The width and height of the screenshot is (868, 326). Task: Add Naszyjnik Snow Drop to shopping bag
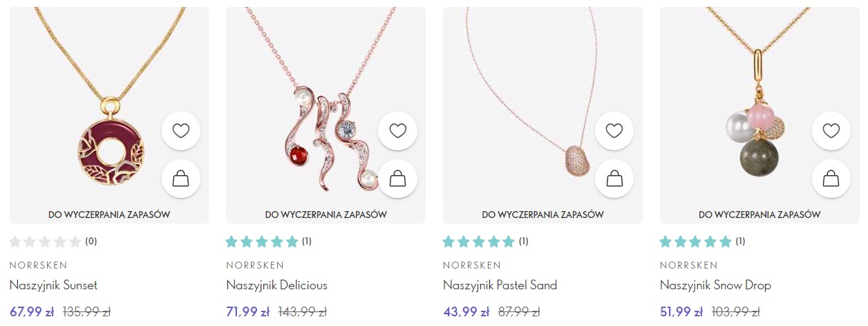click(x=831, y=179)
